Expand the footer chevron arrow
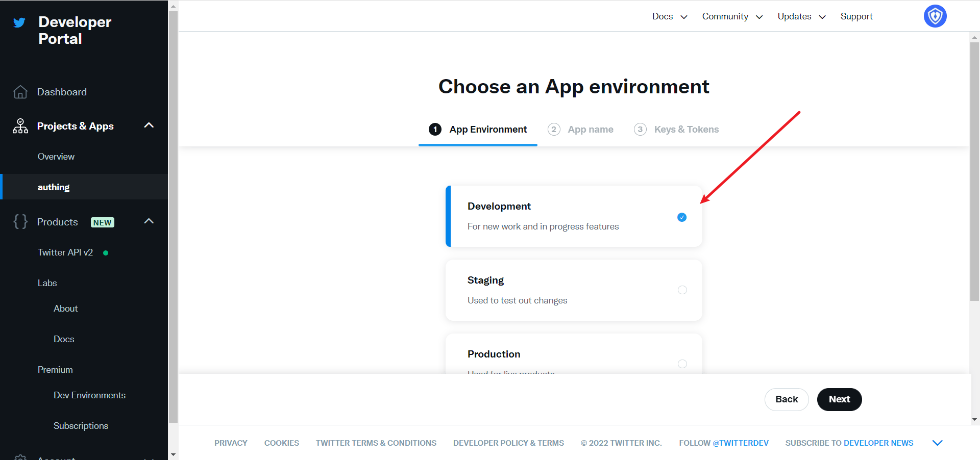 pyautogui.click(x=937, y=443)
